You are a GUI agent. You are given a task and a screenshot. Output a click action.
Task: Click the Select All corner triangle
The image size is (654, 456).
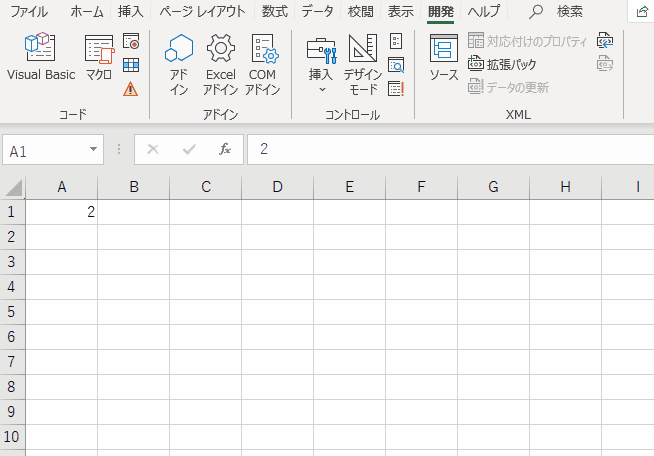tap(13, 187)
